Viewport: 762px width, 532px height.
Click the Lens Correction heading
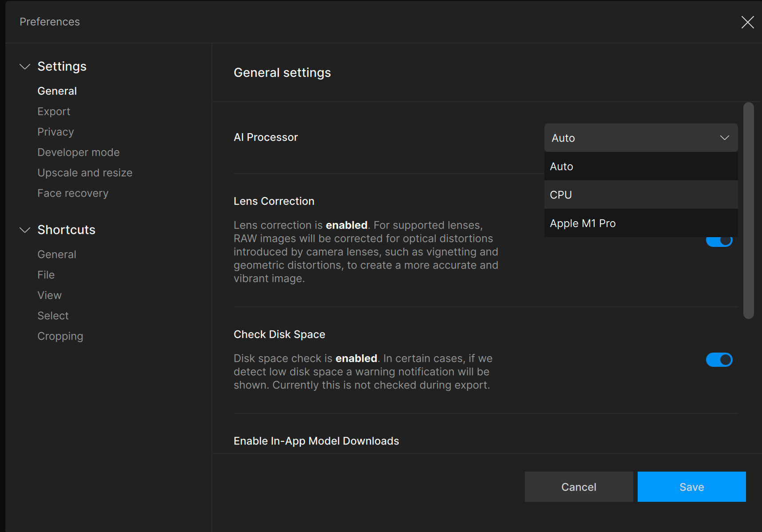[x=274, y=201]
